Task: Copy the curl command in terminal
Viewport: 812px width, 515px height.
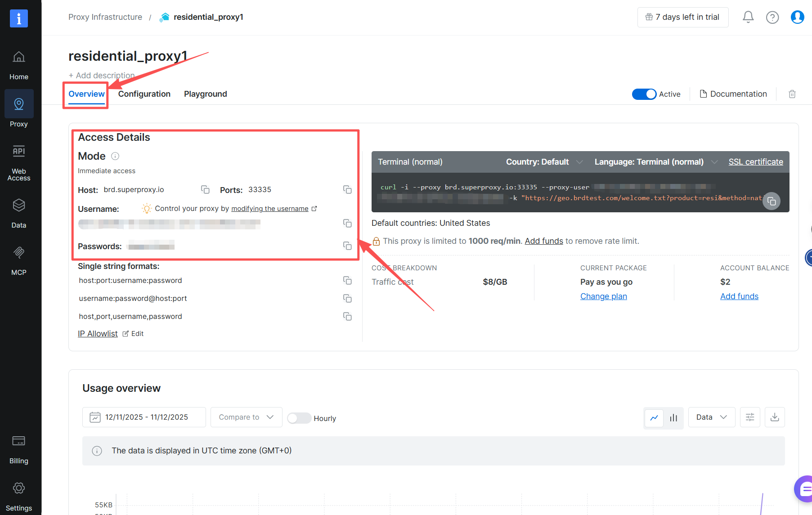Action: click(772, 201)
